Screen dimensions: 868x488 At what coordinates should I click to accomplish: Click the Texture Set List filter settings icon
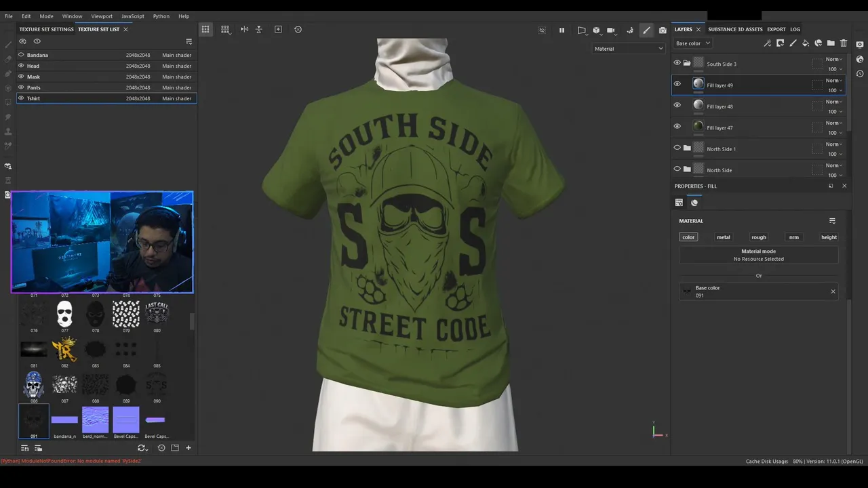click(189, 41)
